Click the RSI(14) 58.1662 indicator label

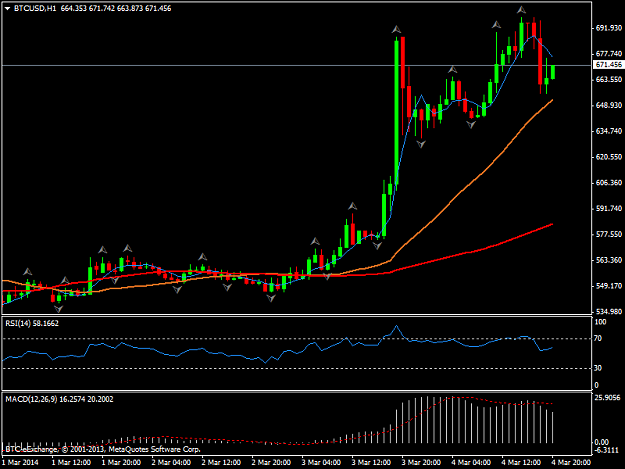[x=32, y=323]
